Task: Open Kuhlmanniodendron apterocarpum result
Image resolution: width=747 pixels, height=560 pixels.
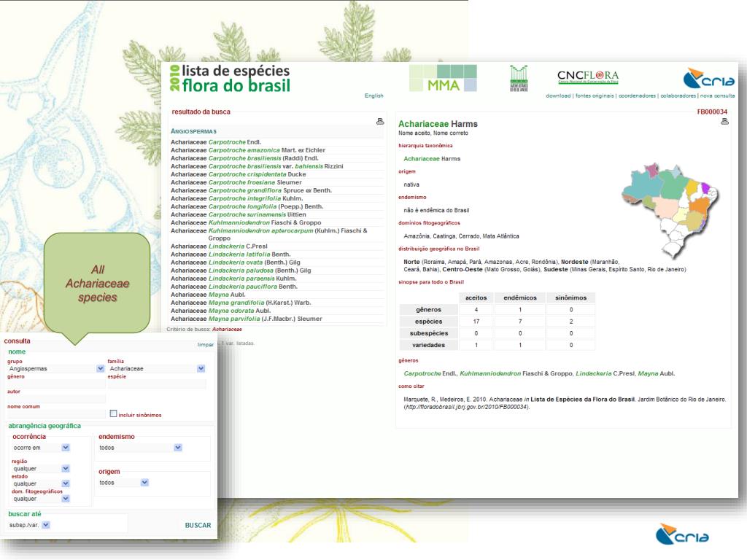Action: 260,230
